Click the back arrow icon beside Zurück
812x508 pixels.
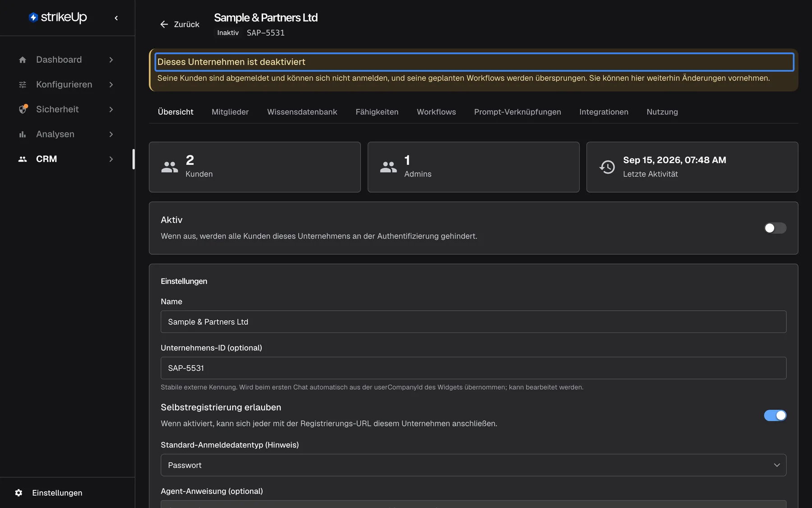164,24
